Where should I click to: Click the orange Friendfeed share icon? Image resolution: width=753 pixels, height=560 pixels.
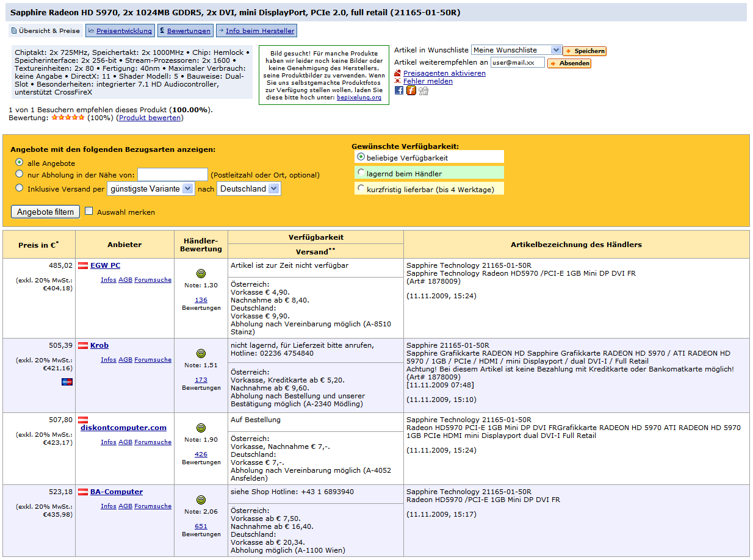(x=411, y=90)
